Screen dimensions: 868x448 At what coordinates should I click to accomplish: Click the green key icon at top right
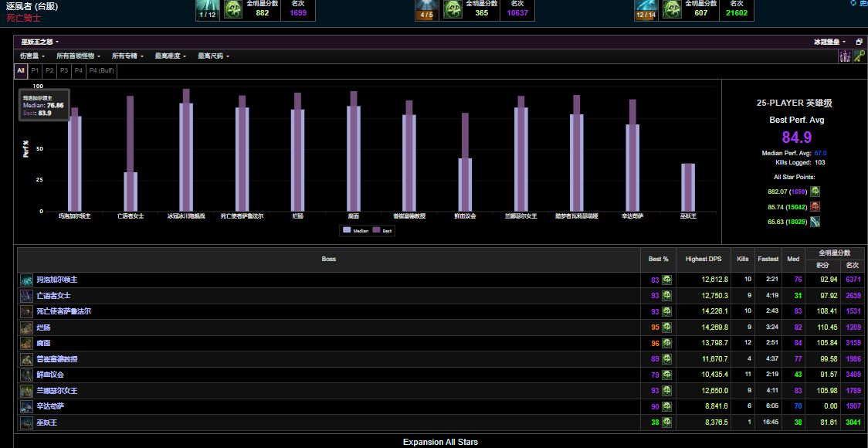pos(858,56)
